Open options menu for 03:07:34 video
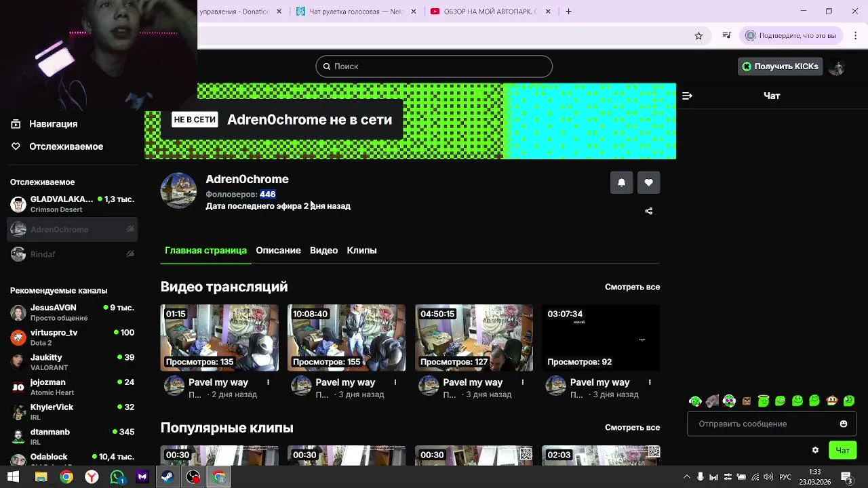This screenshot has height=488, width=868. [x=650, y=382]
